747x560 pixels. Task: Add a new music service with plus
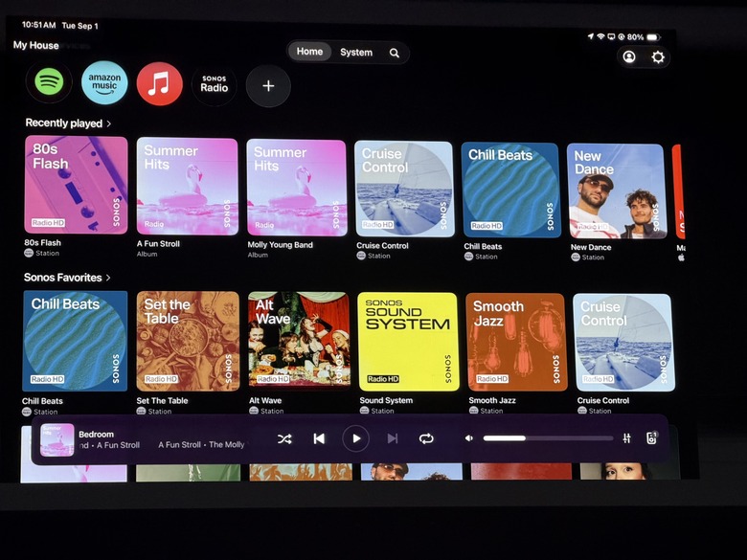pyautogui.click(x=268, y=86)
